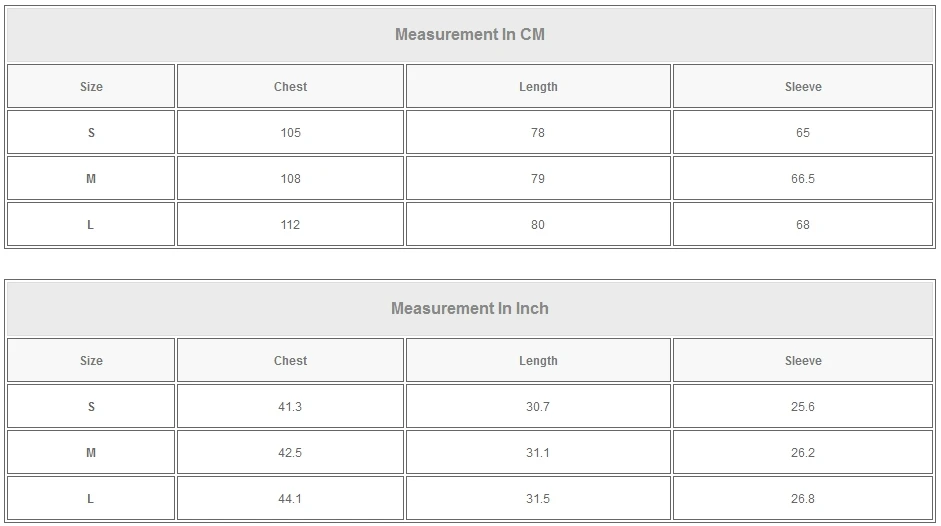Select the cell showing 41.3 inches
Viewport: 941px width, 526px height.
pos(291,407)
